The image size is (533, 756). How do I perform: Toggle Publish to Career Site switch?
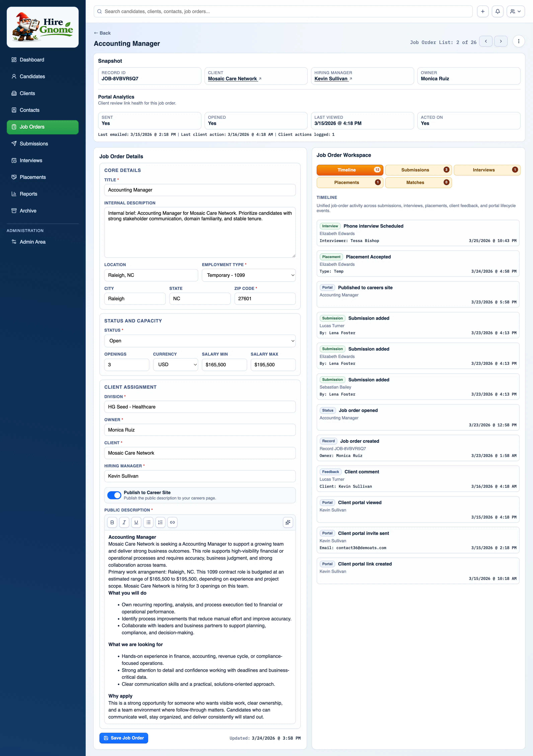(x=114, y=495)
